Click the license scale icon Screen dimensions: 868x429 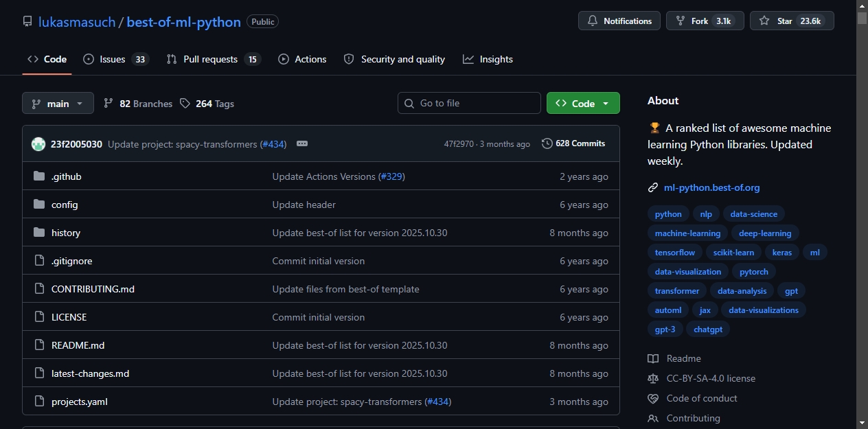point(653,378)
